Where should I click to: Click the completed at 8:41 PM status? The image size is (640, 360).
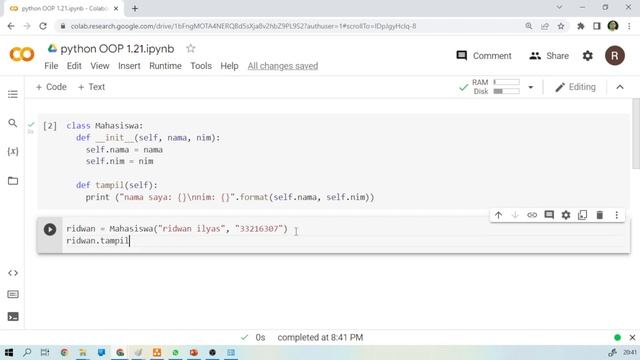coord(320,338)
